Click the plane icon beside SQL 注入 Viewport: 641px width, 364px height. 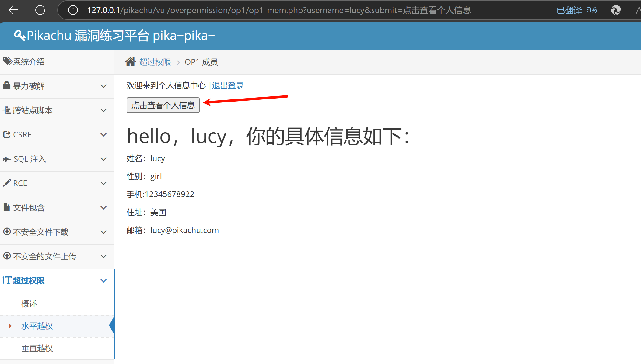coord(7,159)
